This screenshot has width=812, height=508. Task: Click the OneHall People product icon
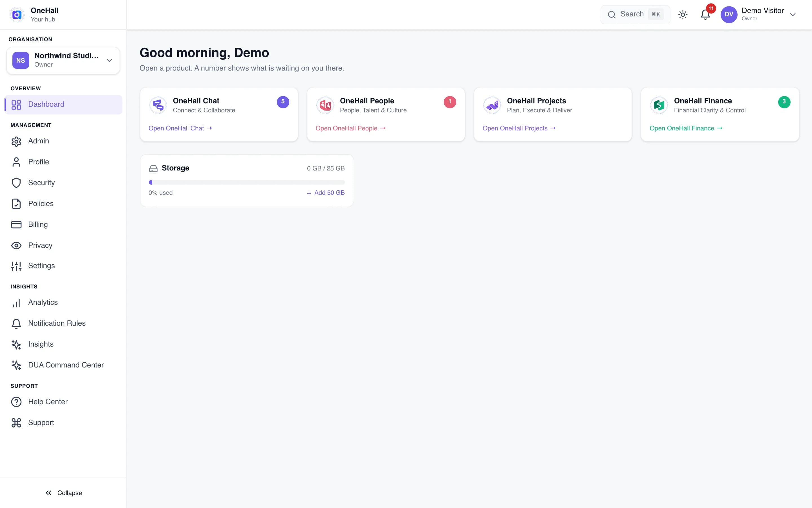click(x=325, y=105)
